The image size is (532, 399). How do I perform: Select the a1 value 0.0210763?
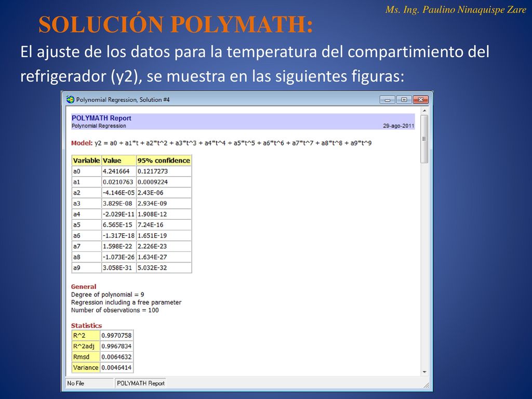coord(119,182)
